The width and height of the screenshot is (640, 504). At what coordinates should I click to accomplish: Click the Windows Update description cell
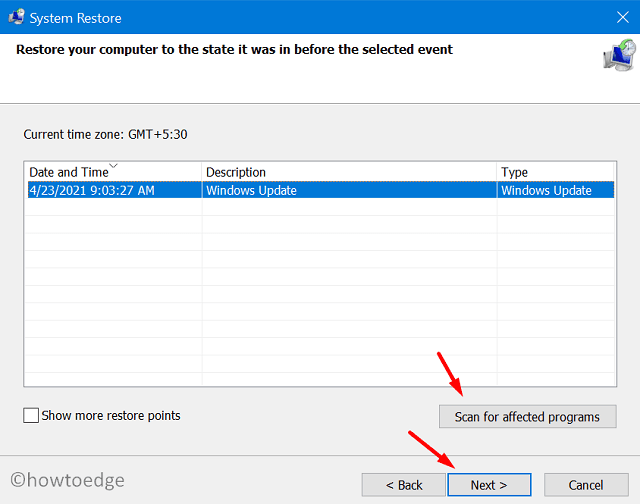(x=251, y=190)
